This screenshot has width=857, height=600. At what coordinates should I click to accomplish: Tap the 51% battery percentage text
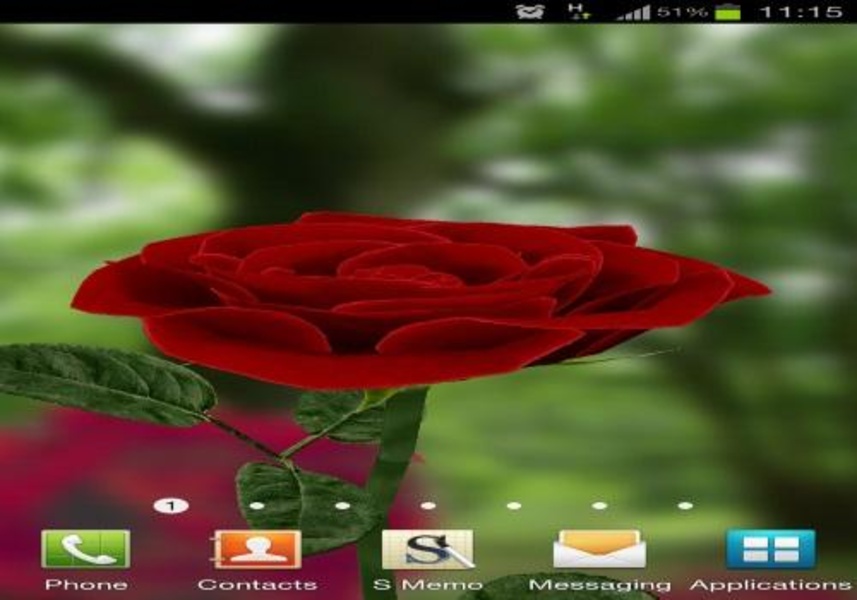682,12
